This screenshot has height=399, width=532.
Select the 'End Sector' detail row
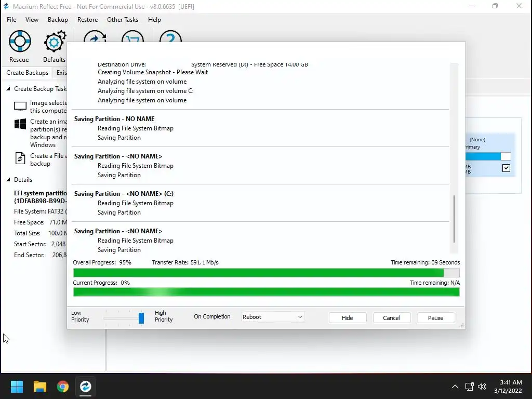pyautogui.click(x=41, y=255)
